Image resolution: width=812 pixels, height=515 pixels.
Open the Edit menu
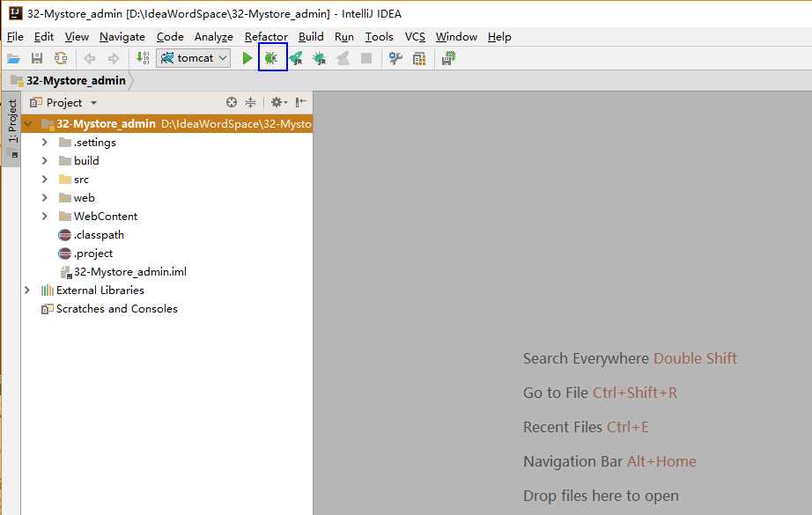pyautogui.click(x=44, y=37)
